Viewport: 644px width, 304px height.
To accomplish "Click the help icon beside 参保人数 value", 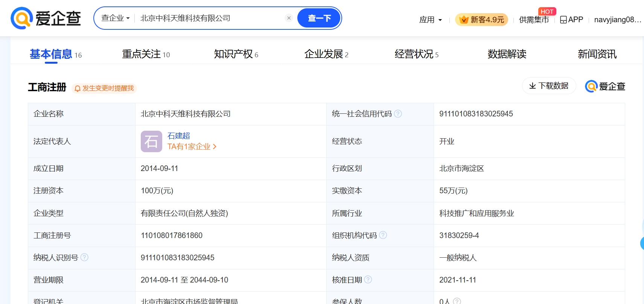I will 457,301.
